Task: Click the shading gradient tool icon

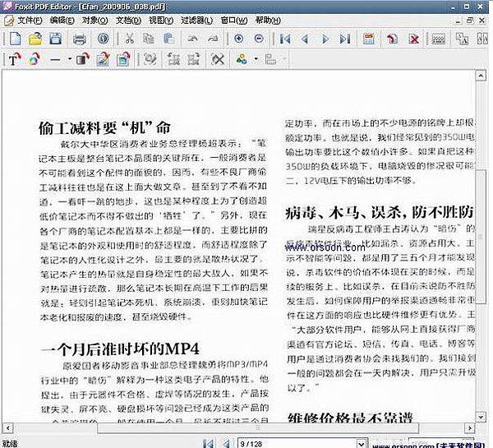Action: click(82, 59)
